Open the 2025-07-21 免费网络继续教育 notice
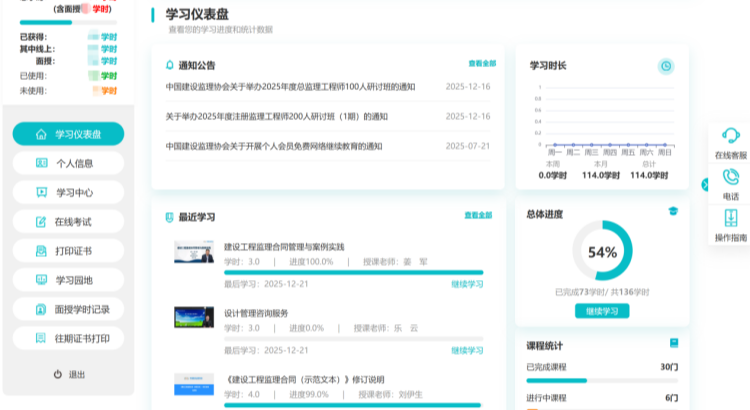Viewport: 750px width, 410px height. (x=274, y=146)
